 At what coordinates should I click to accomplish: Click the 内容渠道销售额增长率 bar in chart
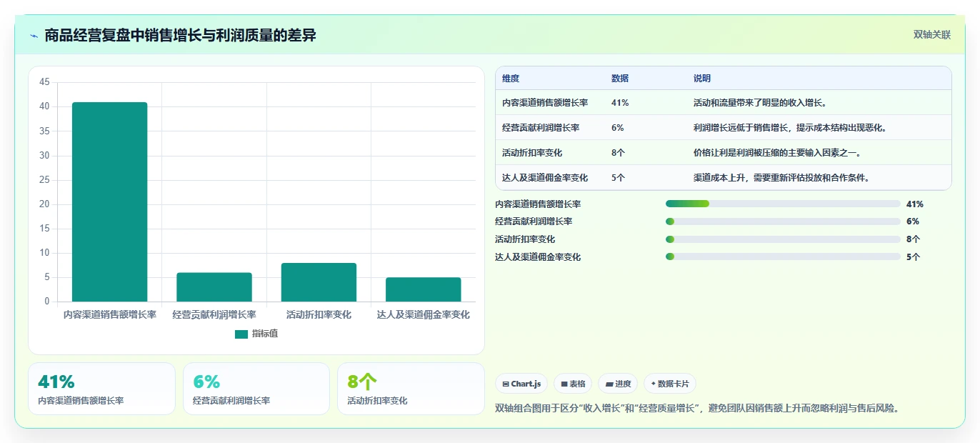(110, 201)
